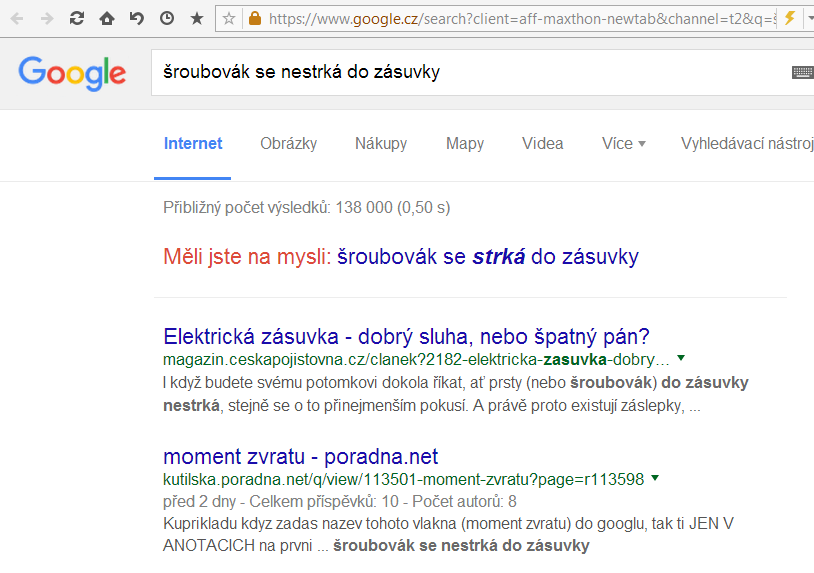
Task: Click suggested query 'šroubovák se strká do zásuvky'
Action: (x=488, y=257)
